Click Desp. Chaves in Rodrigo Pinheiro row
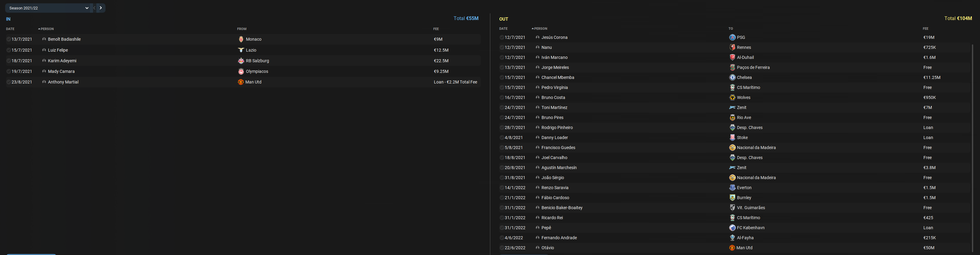980x255 pixels. [750, 128]
